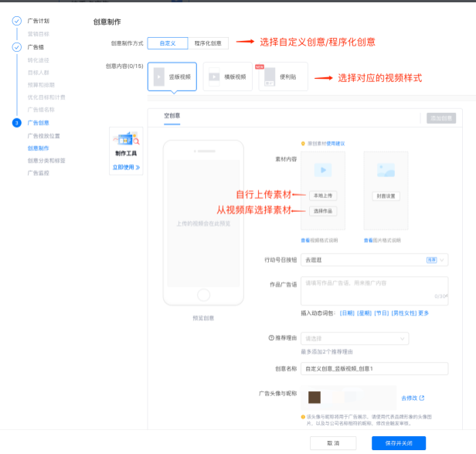Screen dimensions: 476x454
Task: Click the phone preview screen area
Action: pyautogui.click(x=203, y=224)
